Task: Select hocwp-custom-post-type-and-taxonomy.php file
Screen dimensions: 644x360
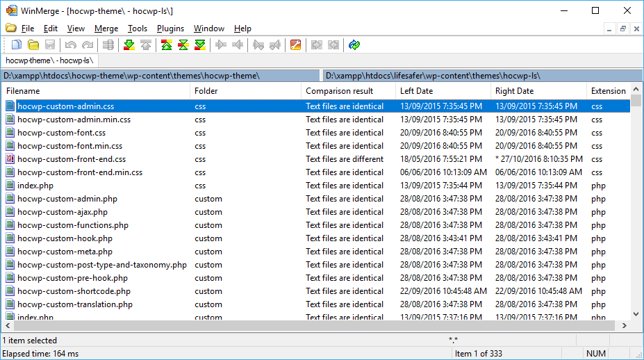Action: pos(102,265)
